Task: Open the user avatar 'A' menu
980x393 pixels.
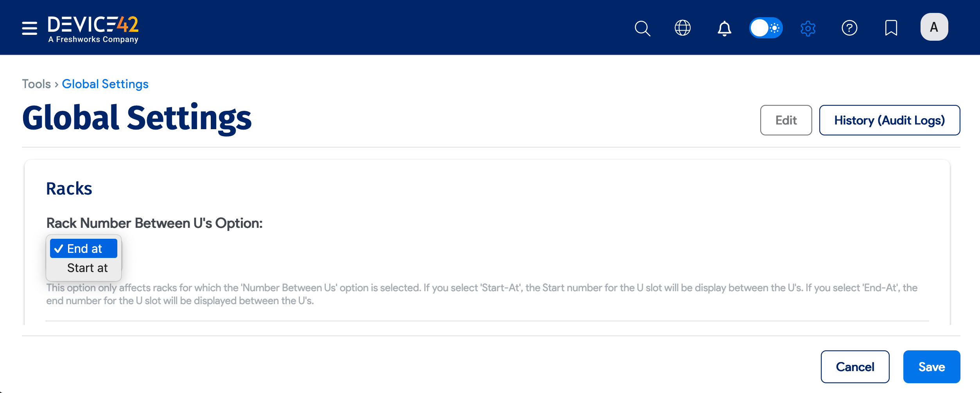Action: [934, 27]
